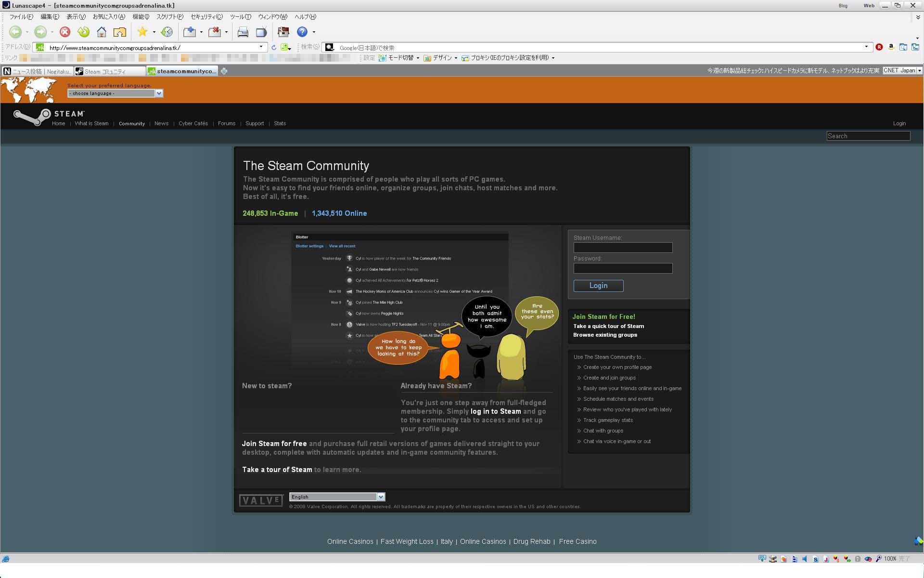Go to the Home page icon
Screen dimensions: 924x578
(x=102, y=32)
